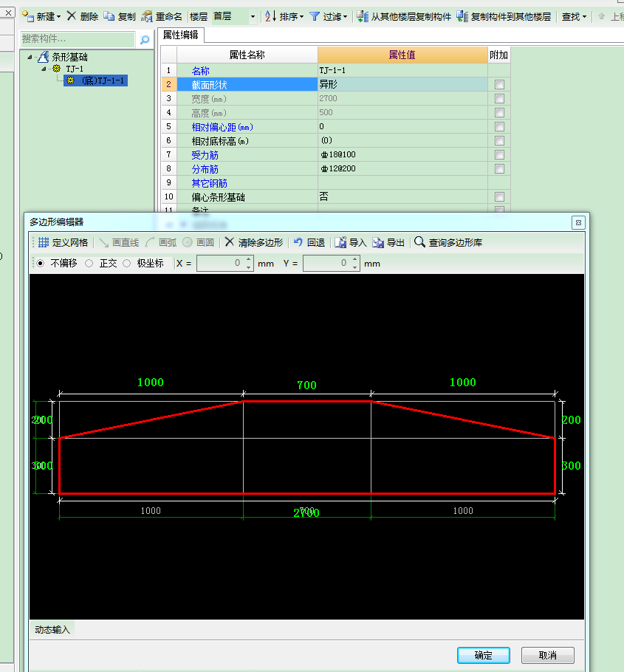Viewport: 624px width, 672px height.
Task: Click the 新建 (New) toolbar icon
Action: pyautogui.click(x=28, y=16)
